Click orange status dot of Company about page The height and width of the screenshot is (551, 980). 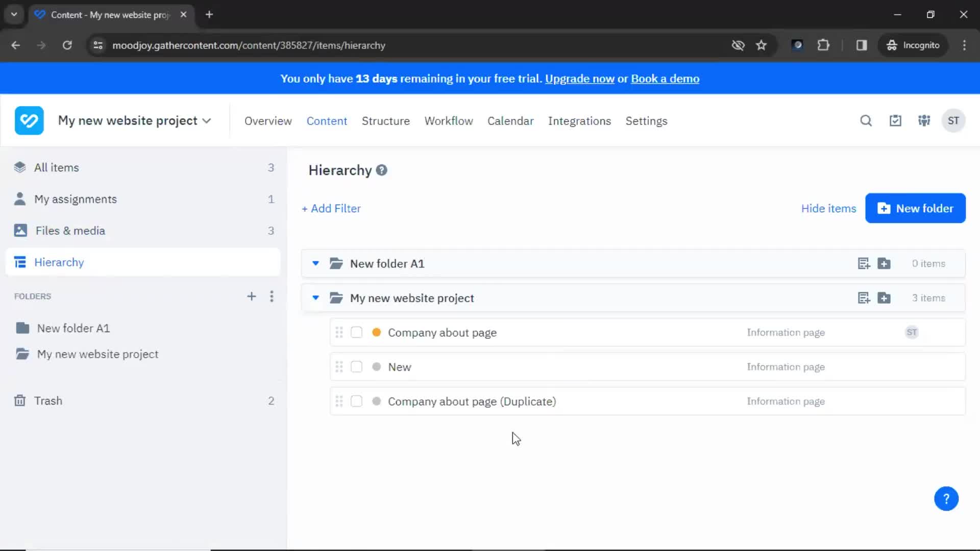click(377, 333)
